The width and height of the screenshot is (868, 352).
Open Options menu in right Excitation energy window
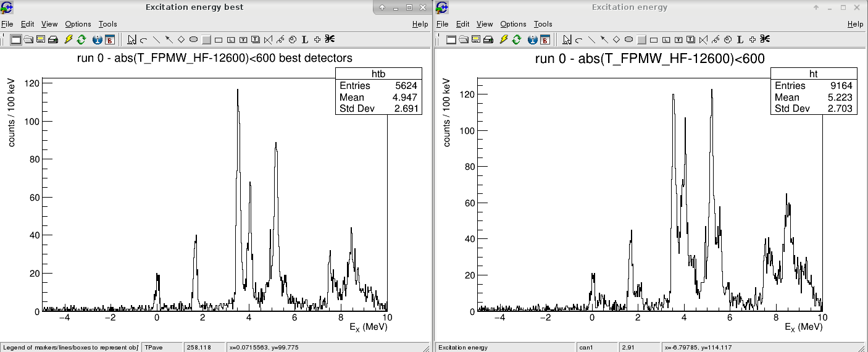coord(513,24)
